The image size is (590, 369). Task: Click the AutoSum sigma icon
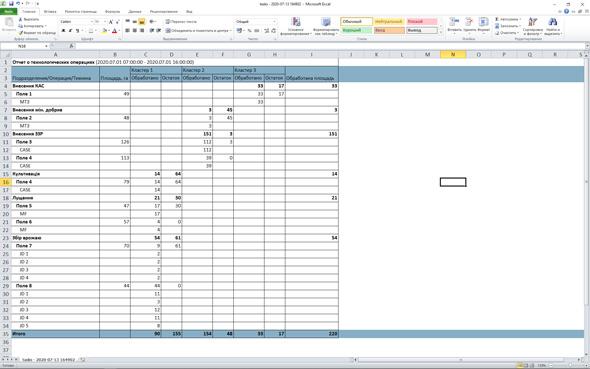click(x=497, y=19)
